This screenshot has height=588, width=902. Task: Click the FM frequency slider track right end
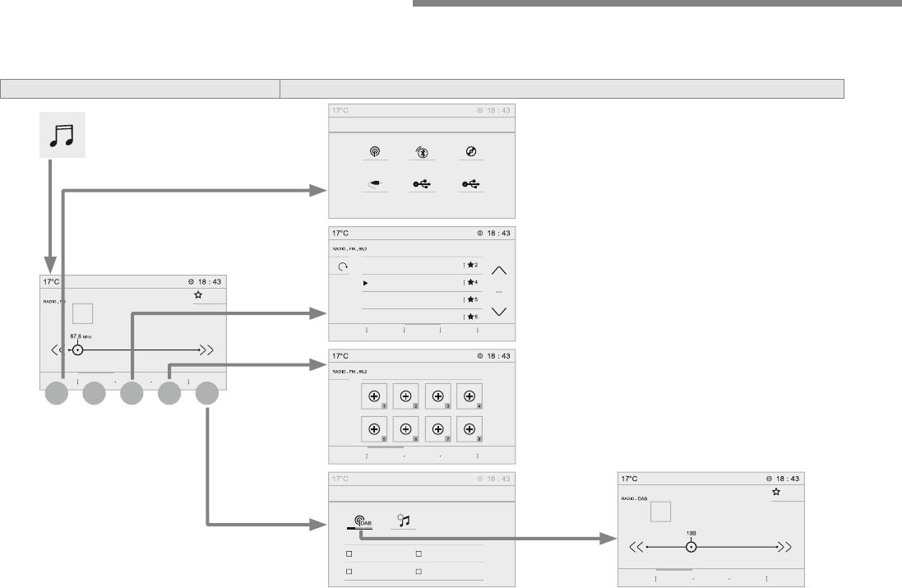198,350
